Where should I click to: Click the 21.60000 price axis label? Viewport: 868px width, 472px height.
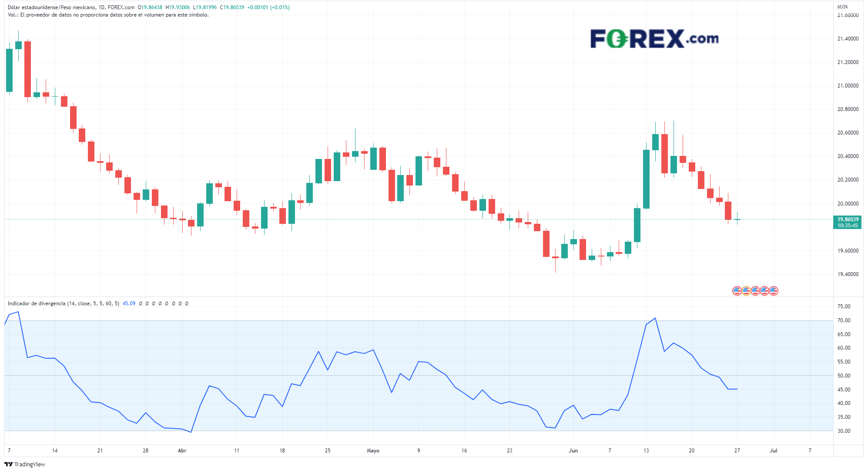point(848,15)
